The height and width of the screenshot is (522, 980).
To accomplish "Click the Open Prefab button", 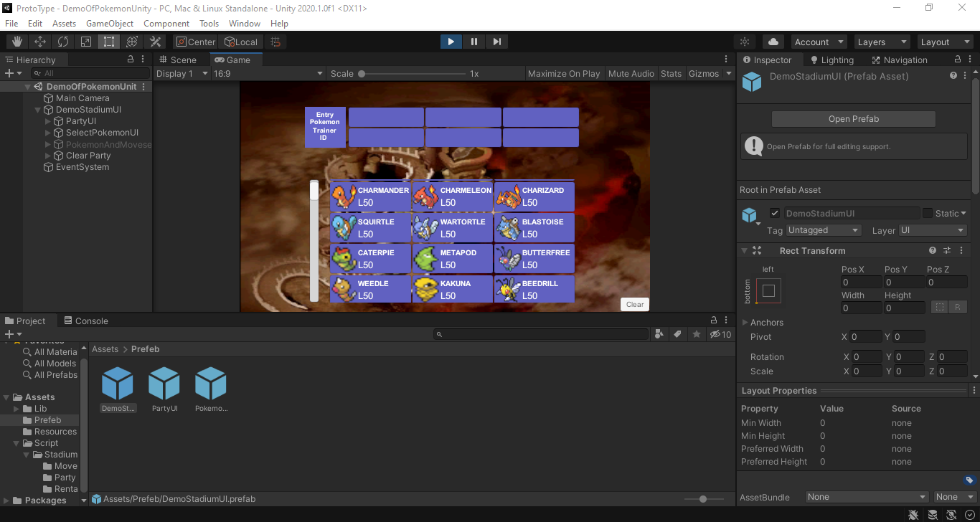I will pos(854,119).
